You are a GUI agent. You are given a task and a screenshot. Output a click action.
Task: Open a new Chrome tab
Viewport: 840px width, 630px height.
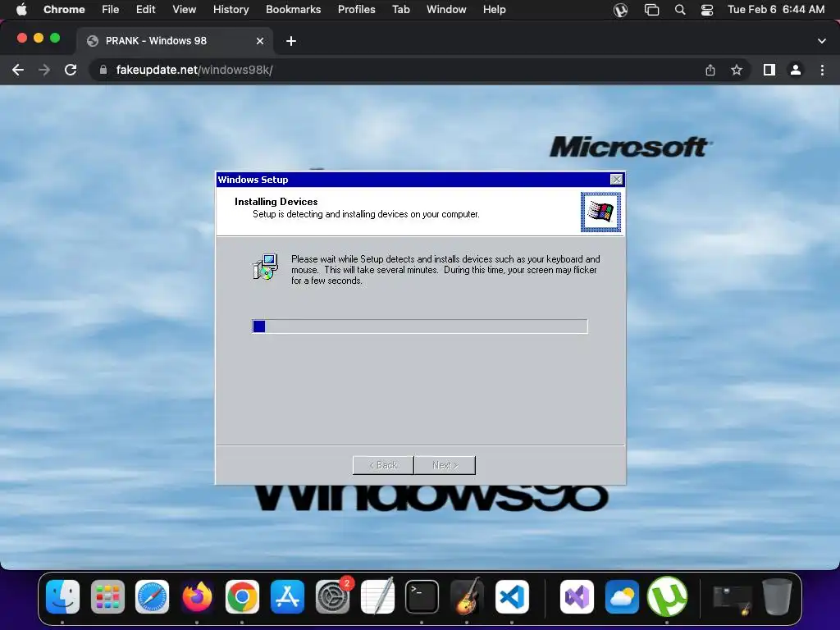pos(291,41)
